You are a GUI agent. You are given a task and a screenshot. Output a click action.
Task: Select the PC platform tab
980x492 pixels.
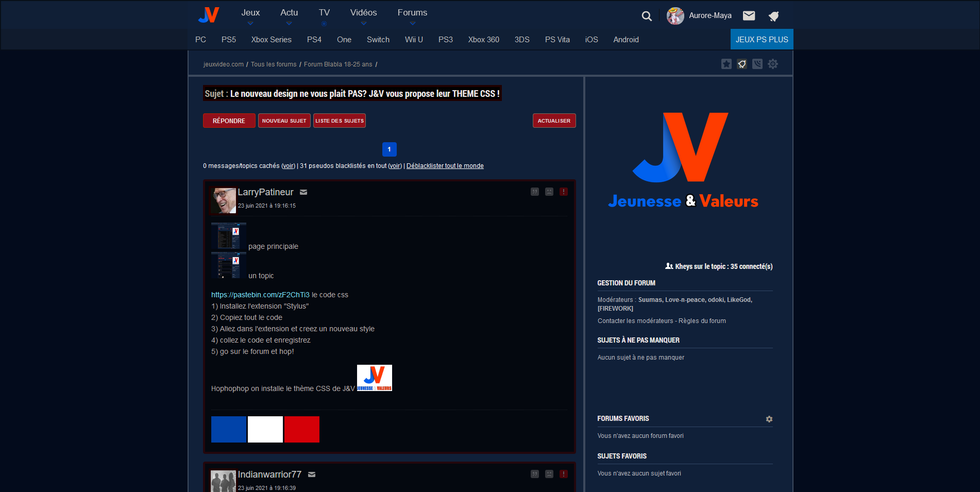click(x=200, y=40)
